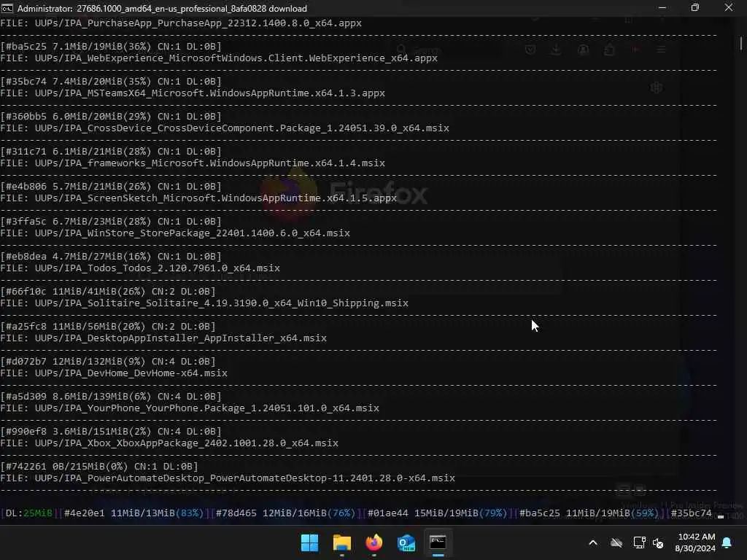
Task: Click the IPA_Solitaire Win10_Shipping.msix file line
Action: (204, 303)
